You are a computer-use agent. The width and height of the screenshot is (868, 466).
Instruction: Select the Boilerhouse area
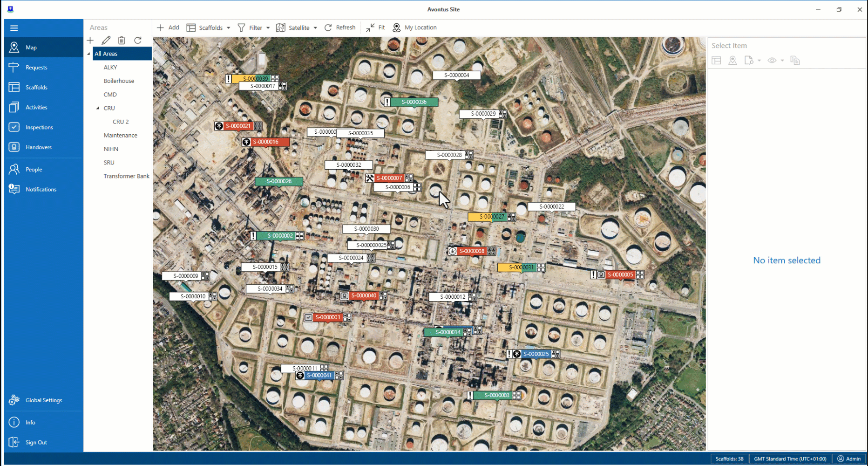tap(119, 81)
